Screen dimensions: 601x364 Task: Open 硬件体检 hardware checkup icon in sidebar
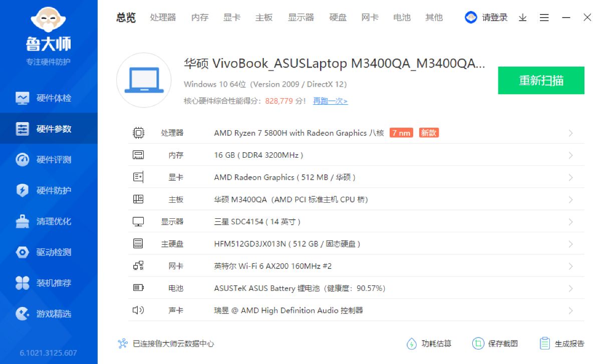point(23,98)
